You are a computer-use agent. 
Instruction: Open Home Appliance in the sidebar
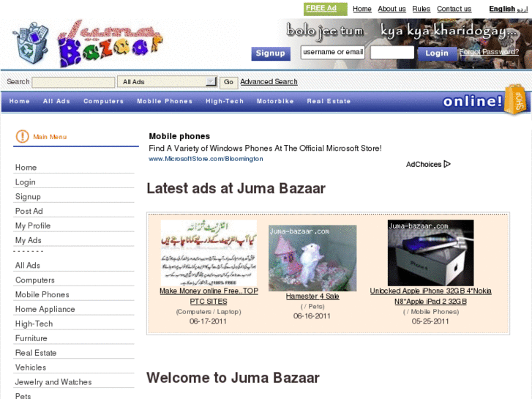pos(45,310)
